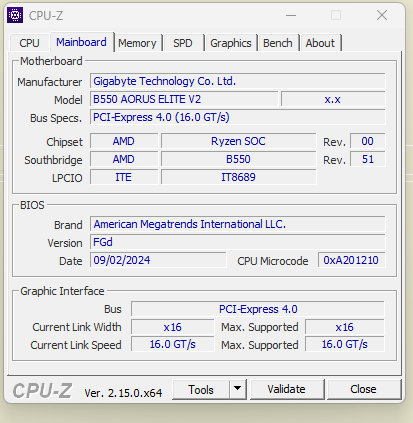
Task: Select the Mainboard tab
Action: click(81, 42)
